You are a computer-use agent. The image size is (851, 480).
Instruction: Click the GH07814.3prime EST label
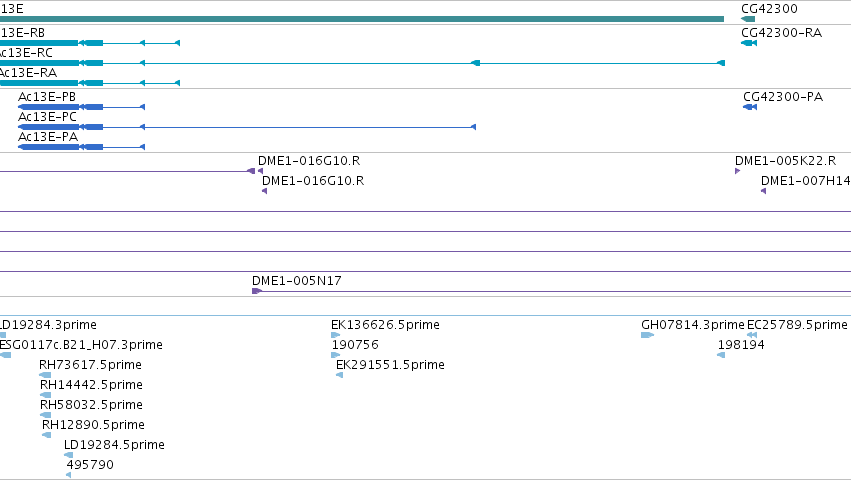(x=693, y=325)
